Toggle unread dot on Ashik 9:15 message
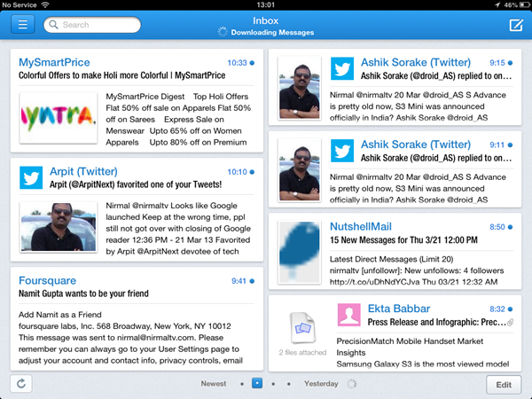 (x=510, y=63)
